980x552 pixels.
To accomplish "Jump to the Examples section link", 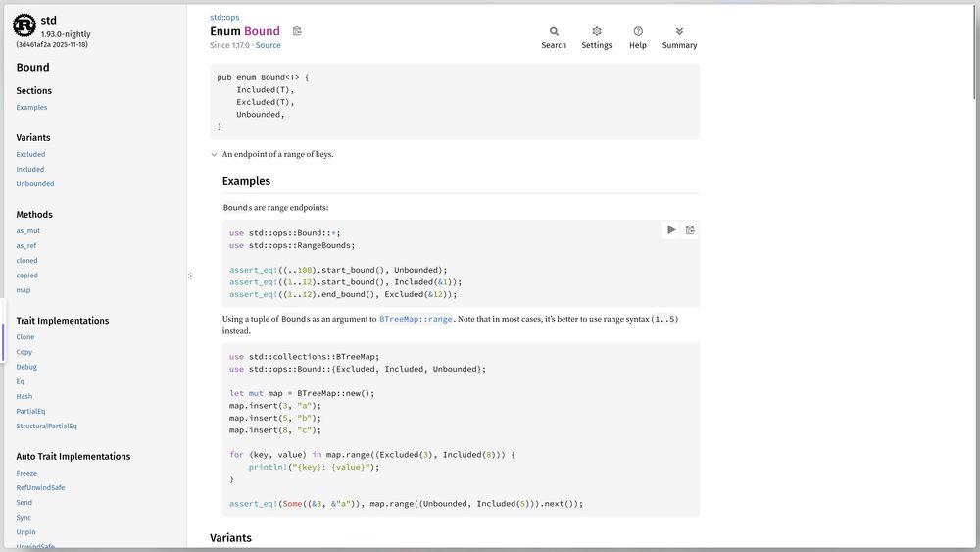I will click(x=32, y=108).
